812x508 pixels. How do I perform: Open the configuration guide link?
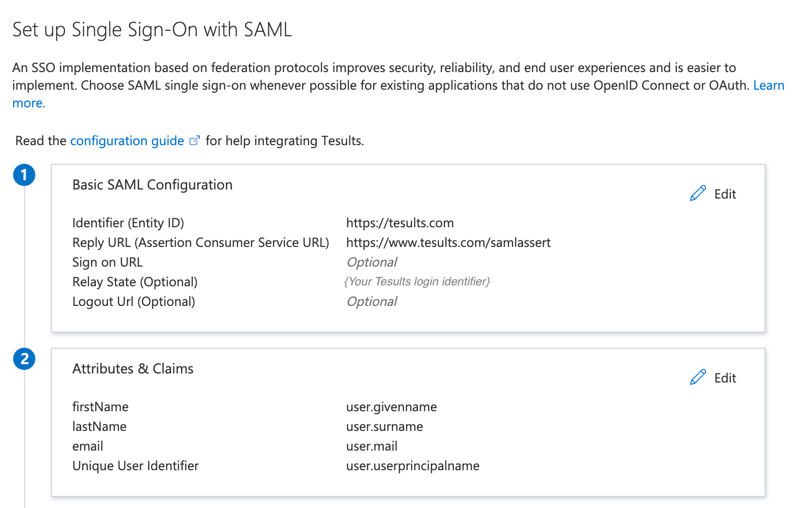127,141
